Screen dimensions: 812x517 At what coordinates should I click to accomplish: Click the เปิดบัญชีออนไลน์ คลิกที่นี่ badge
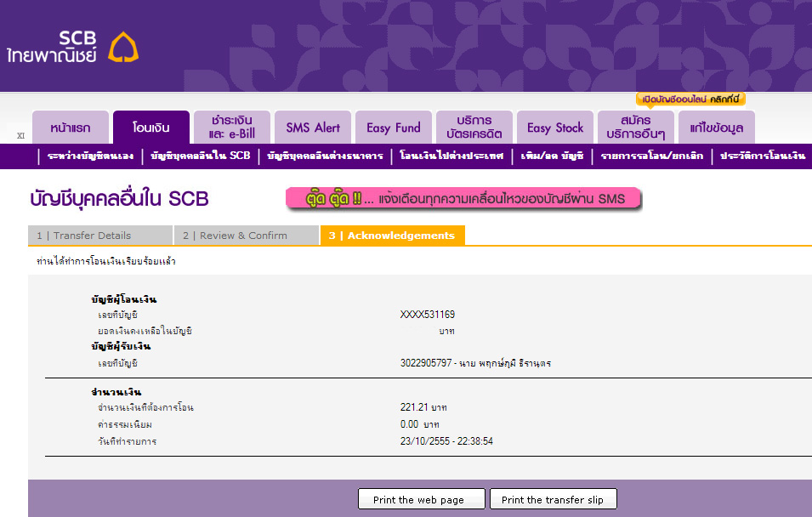(690, 99)
